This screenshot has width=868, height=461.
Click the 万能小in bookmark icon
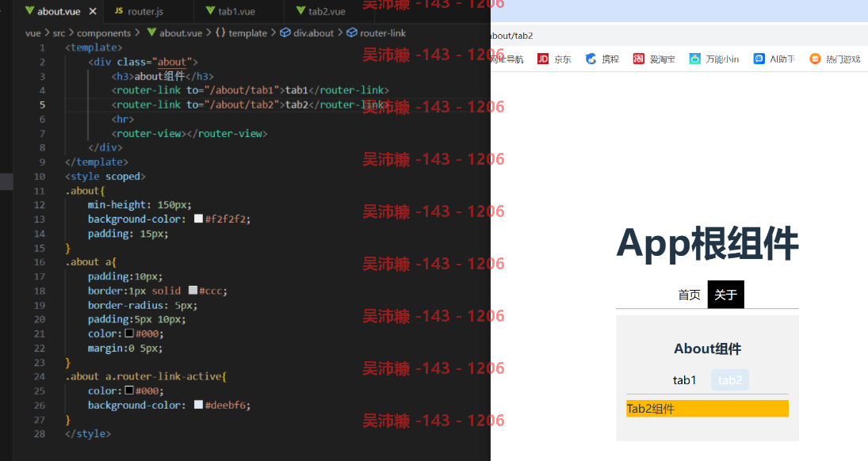[x=694, y=59]
